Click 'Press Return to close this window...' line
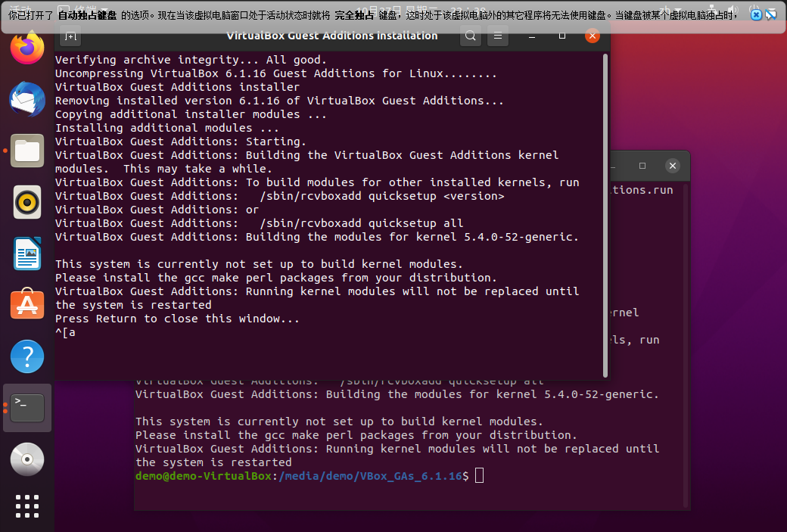This screenshot has width=787, height=532. 177,319
